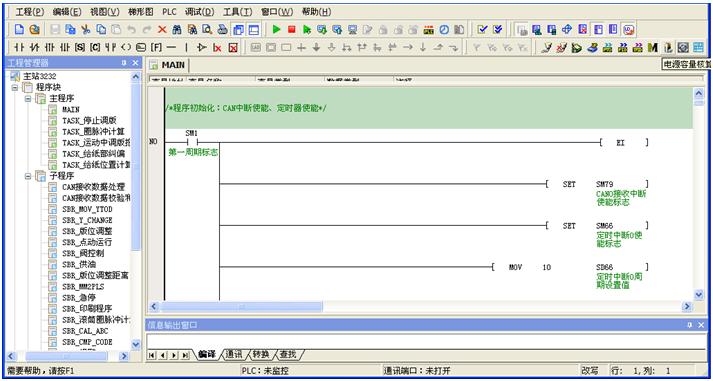Click the ladder editor scroll-down arrow
This screenshot has width=713, height=381.
tap(699, 295)
